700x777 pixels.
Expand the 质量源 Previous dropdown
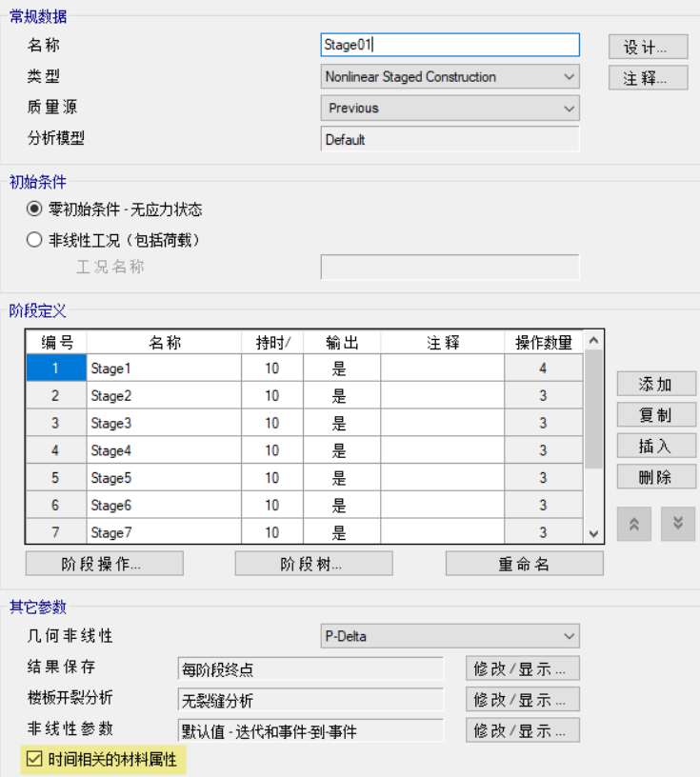(x=450, y=109)
